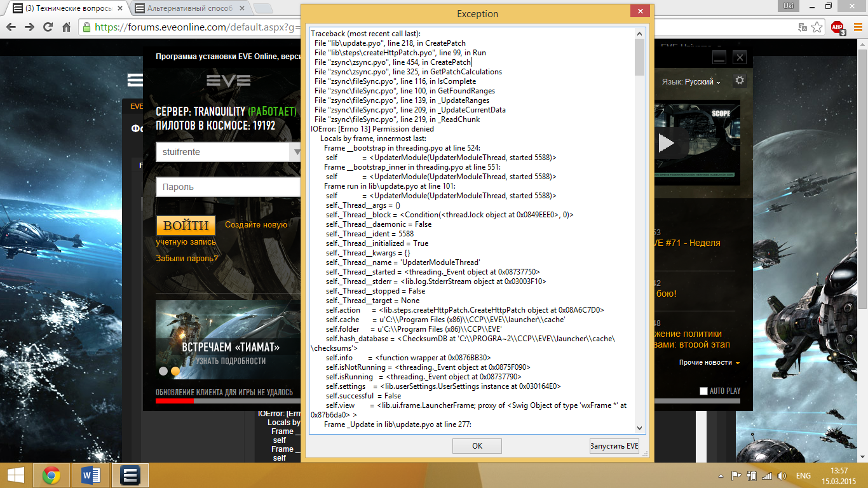This screenshot has width=868, height=488.
Task: Click the forum hamburger menu icon on the web page
Action: (135, 80)
